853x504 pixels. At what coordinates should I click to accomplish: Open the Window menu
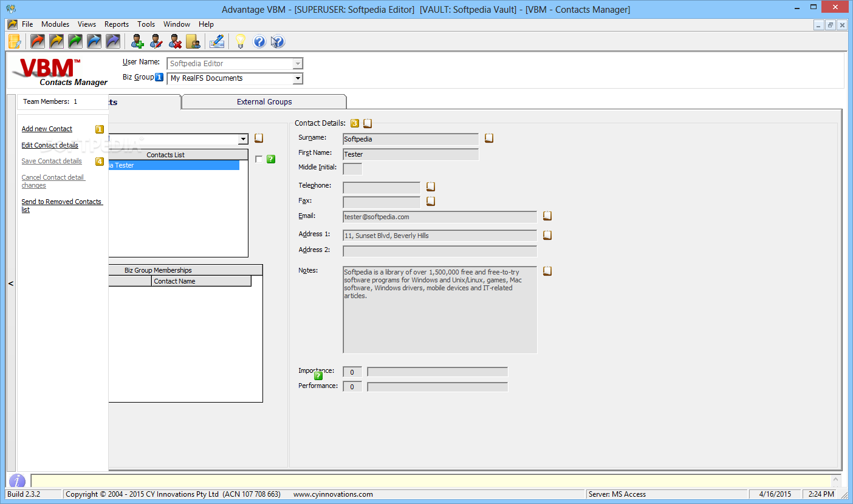click(x=177, y=24)
